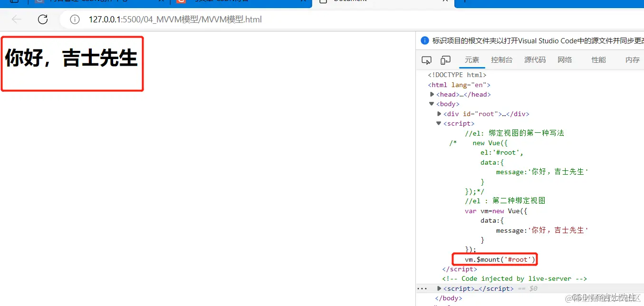Switch to the 控制台 tab
This screenshot has width=644, height=306.
502,60
